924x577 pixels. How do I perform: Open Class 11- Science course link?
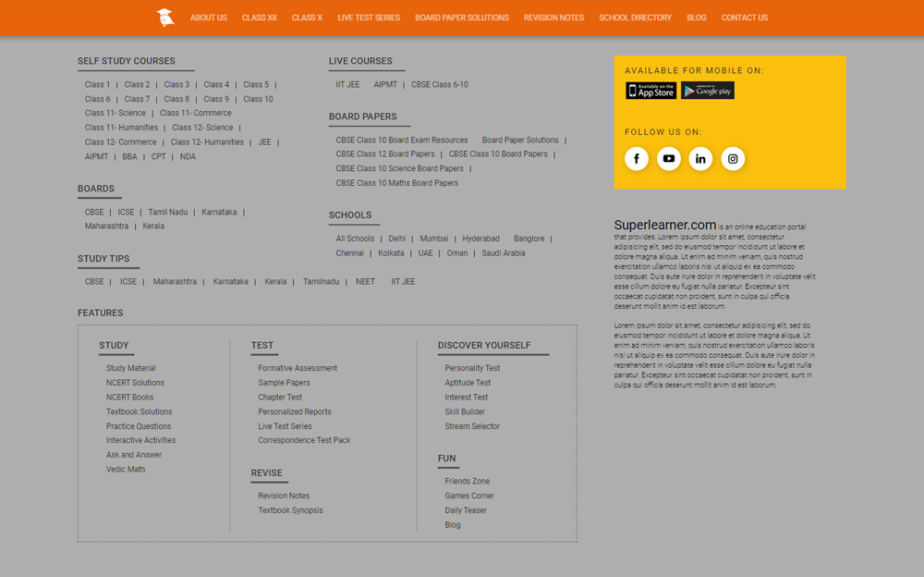[x=115, y=113]
